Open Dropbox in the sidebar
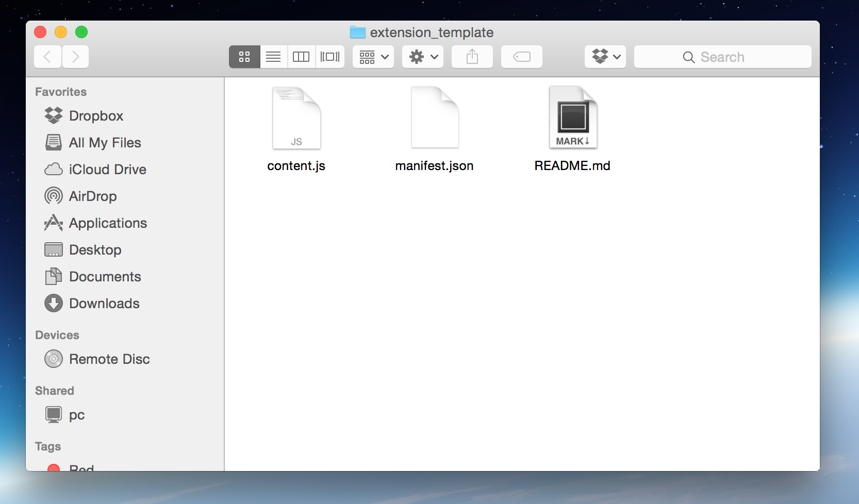The width and height of the screenshot is (859, 504). click(96, 116)
